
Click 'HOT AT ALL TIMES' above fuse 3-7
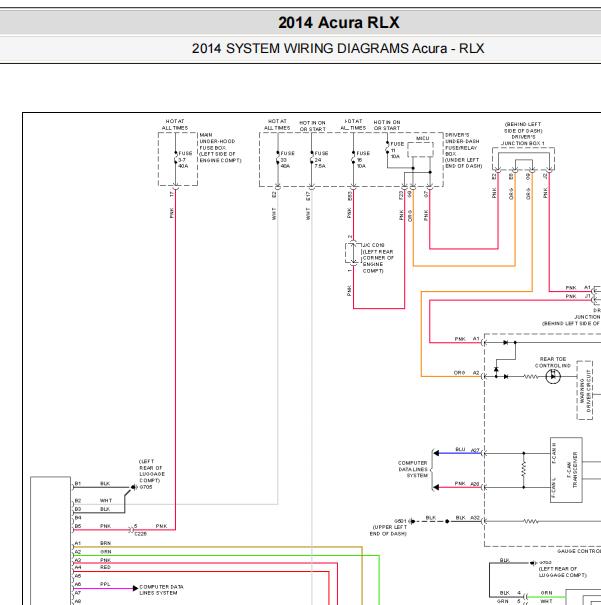[x=175, y=124]
